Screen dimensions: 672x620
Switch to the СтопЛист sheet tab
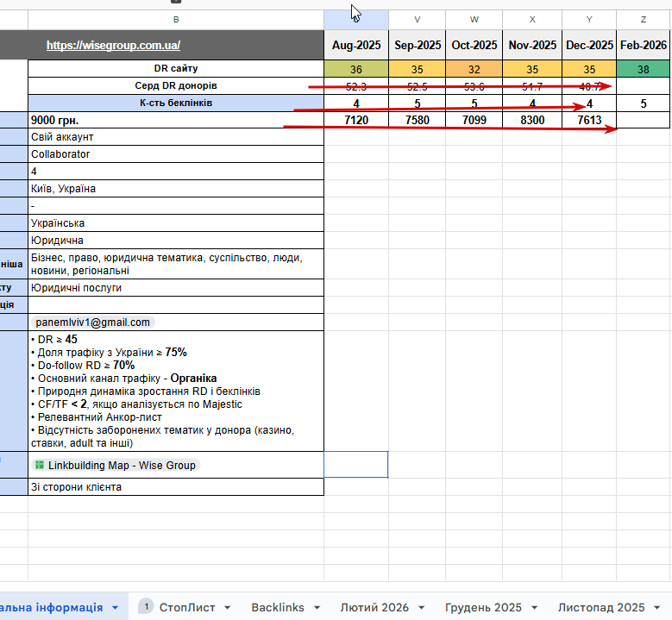(x=187, y=607)
